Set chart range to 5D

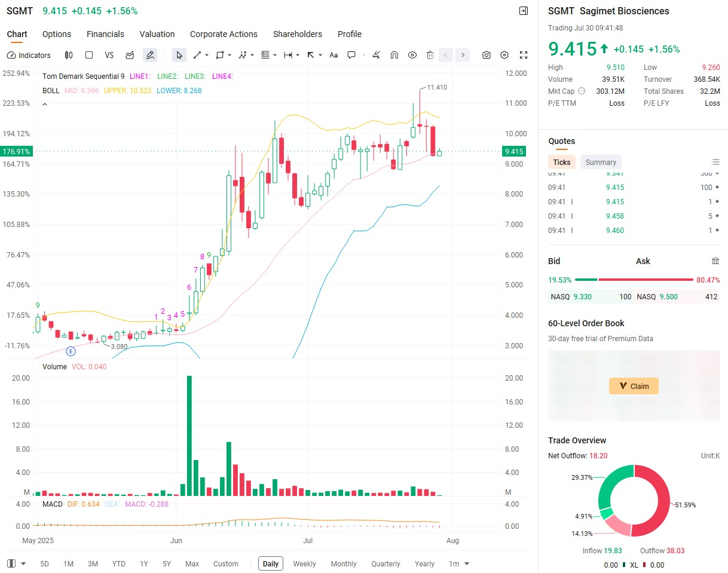click(45, 563)
